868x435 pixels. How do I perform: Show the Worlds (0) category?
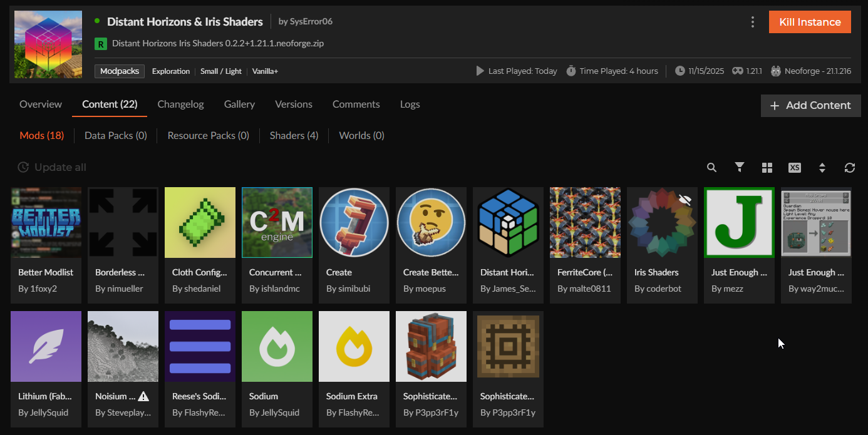[362, 135]
